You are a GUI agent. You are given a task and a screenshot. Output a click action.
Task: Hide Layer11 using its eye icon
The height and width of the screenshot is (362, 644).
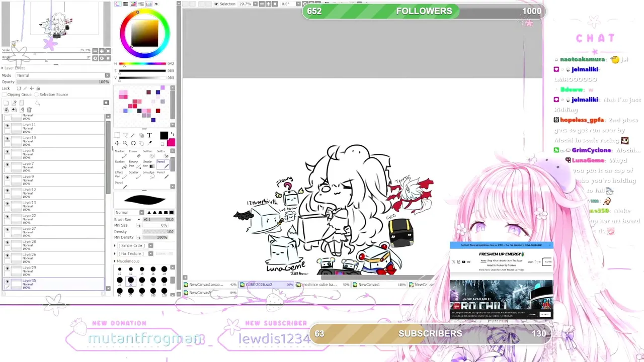[x=7, y=124]
